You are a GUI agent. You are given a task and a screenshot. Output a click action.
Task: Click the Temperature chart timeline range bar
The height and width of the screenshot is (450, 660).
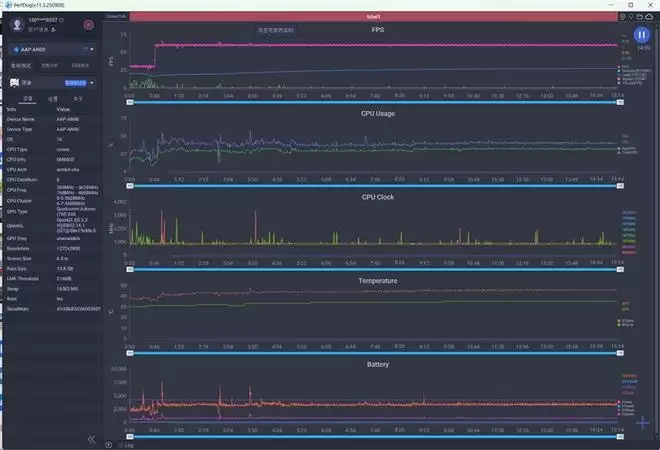click(x=375, y=352)
